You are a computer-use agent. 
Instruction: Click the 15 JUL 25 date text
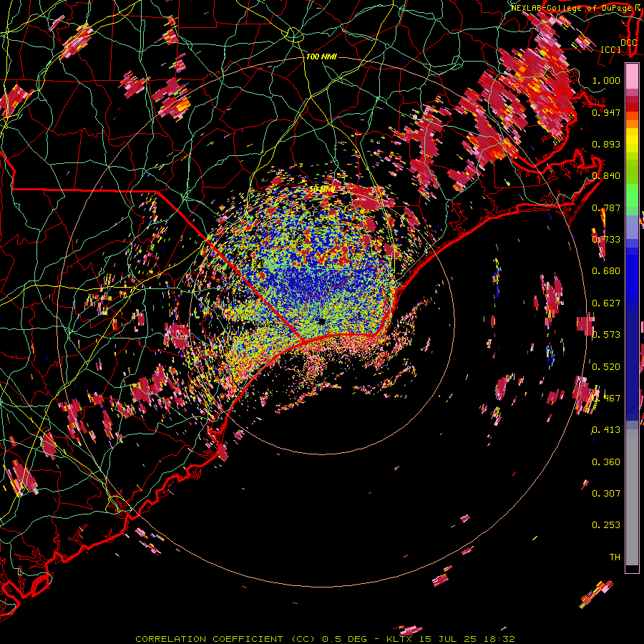tap(448, 639)
